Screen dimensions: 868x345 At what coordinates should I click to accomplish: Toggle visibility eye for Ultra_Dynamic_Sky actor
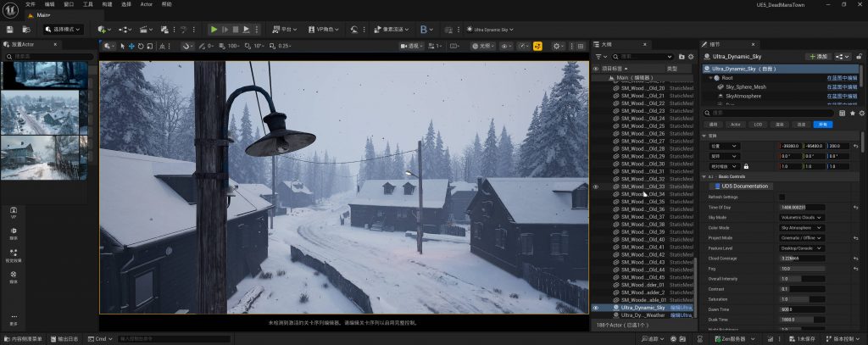click(x=595, y=308)
